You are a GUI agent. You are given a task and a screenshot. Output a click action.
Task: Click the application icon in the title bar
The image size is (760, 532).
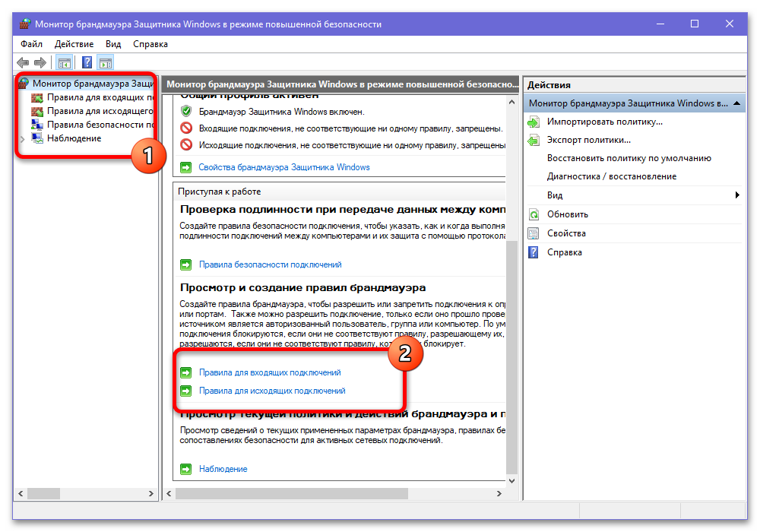point(25,24)
